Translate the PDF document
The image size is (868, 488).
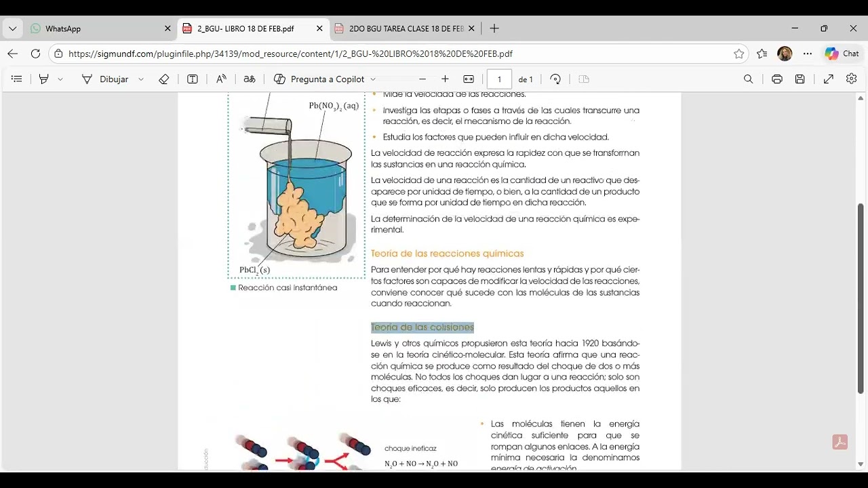[250, 79]
